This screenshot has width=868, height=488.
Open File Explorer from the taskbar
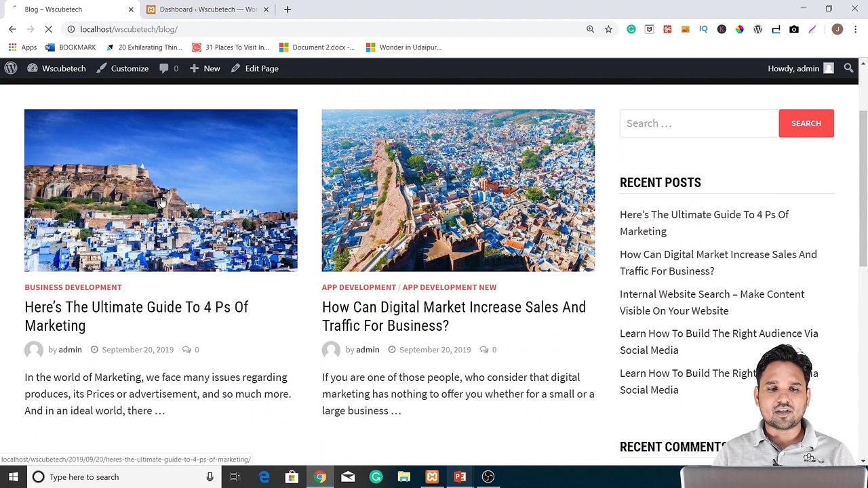[x=403, y=477]
